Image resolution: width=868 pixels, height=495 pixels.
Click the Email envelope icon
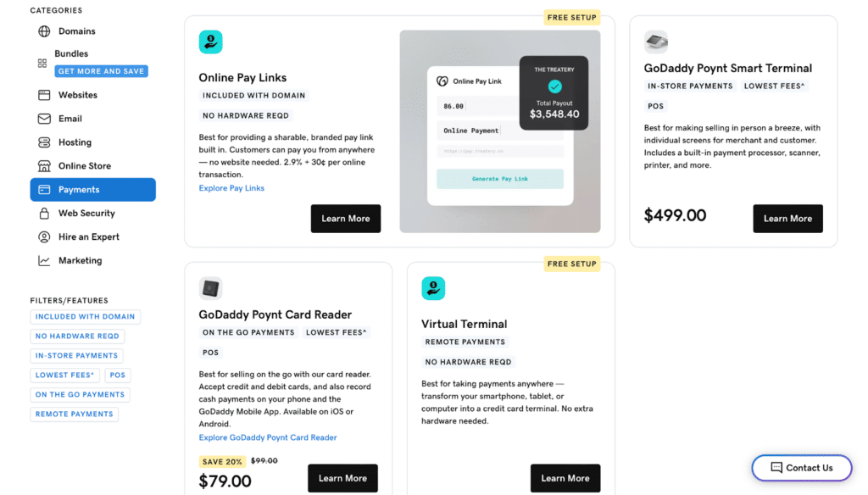pyautogui.click(x=44, y=119)
